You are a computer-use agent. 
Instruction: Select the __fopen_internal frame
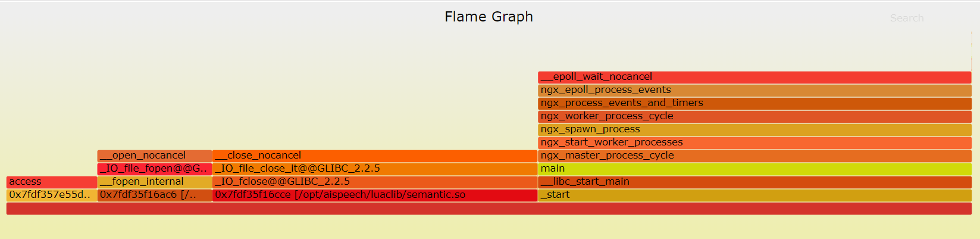pyautogui.click(x=155, y=182)
